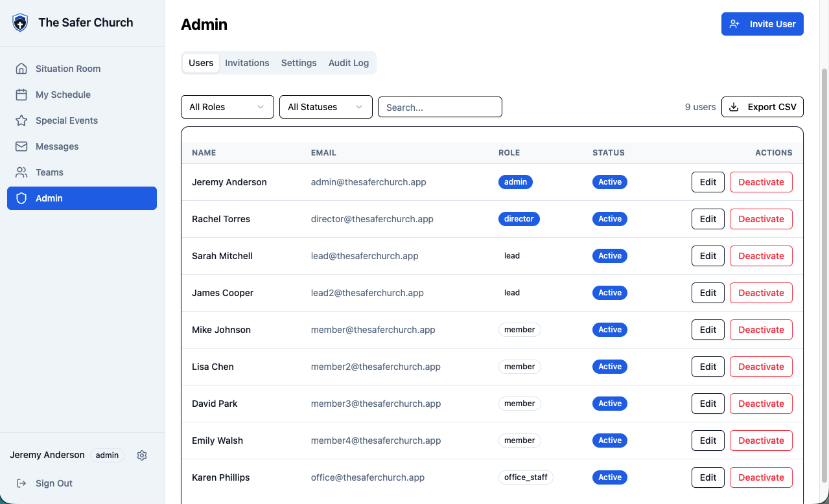Image resolution: width=829 pixels, height=504 pixels.
Task: Edit Emily Walsh's user record
Action: tap(708, 441)
